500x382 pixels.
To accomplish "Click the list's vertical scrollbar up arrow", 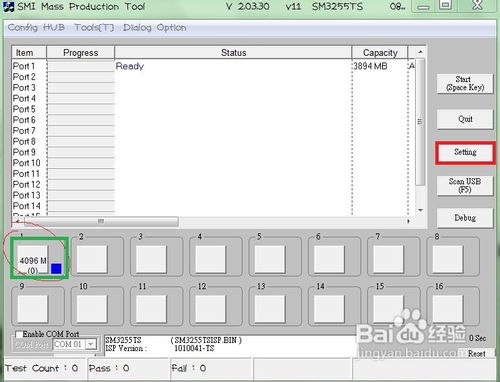I will (x=420, y=52).
